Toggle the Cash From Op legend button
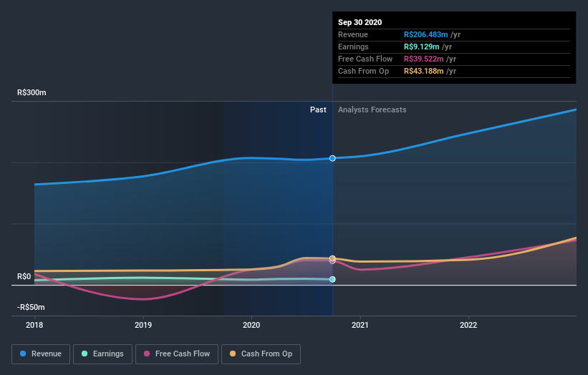Viewport: 588px width, 375px height. 261,354
